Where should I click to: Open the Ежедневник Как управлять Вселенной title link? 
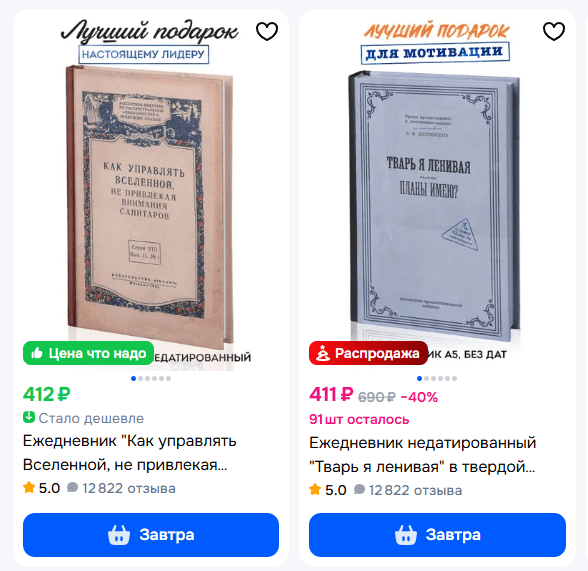pyautogui.click(x=129, y=453)
